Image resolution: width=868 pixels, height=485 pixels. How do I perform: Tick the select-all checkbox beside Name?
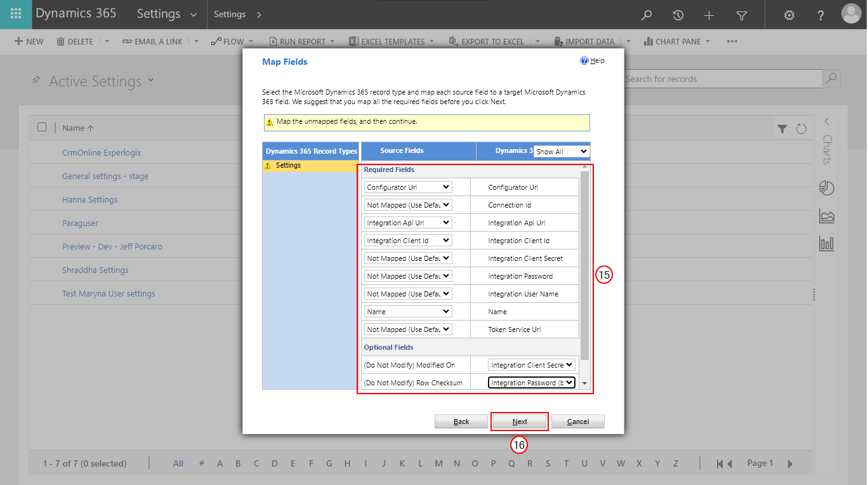[x=42, y=127]
